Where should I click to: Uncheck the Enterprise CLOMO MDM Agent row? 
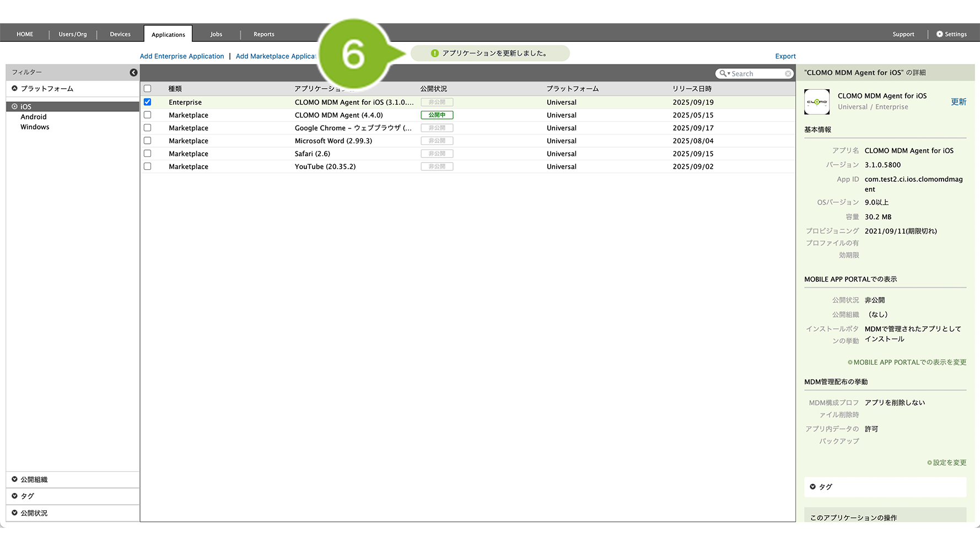tap(147, 102)
